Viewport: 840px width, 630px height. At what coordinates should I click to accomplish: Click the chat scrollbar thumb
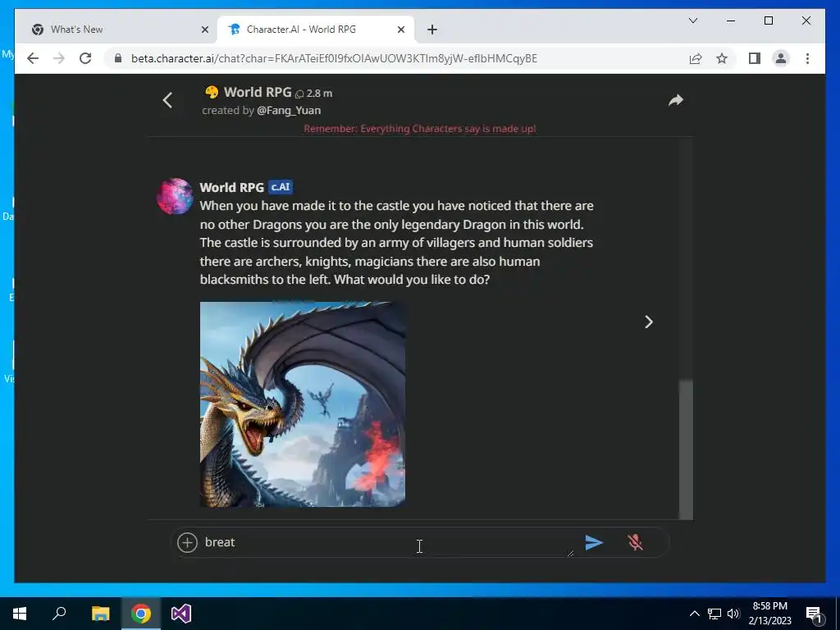[686, 449]
